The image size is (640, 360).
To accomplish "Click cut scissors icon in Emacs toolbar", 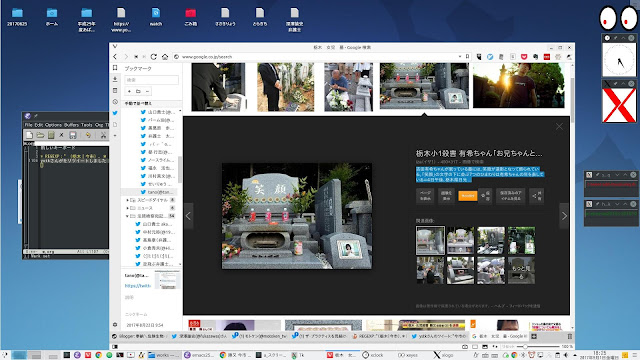I will (x=103, y=135).
